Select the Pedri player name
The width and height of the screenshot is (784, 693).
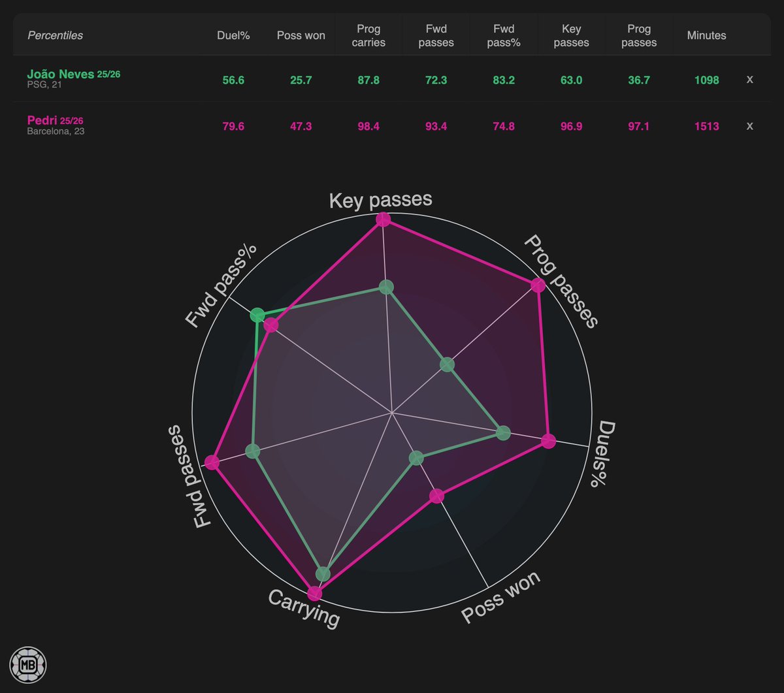42,121
